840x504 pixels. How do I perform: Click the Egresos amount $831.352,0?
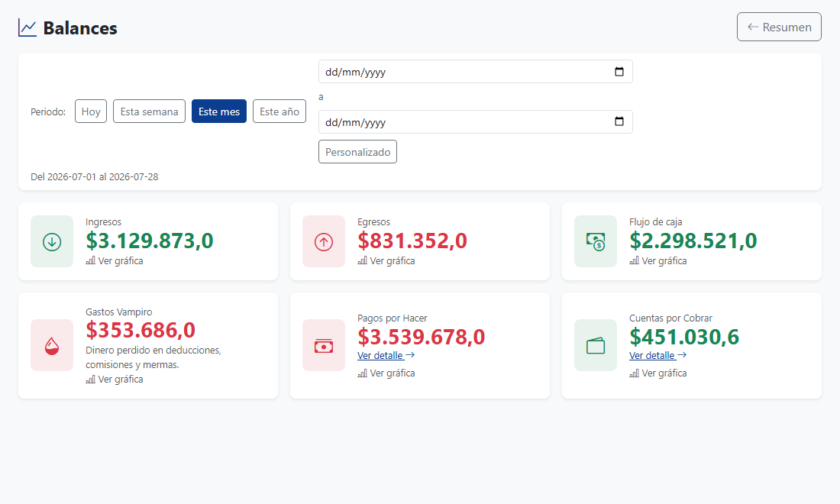click(x=412, y=241)
